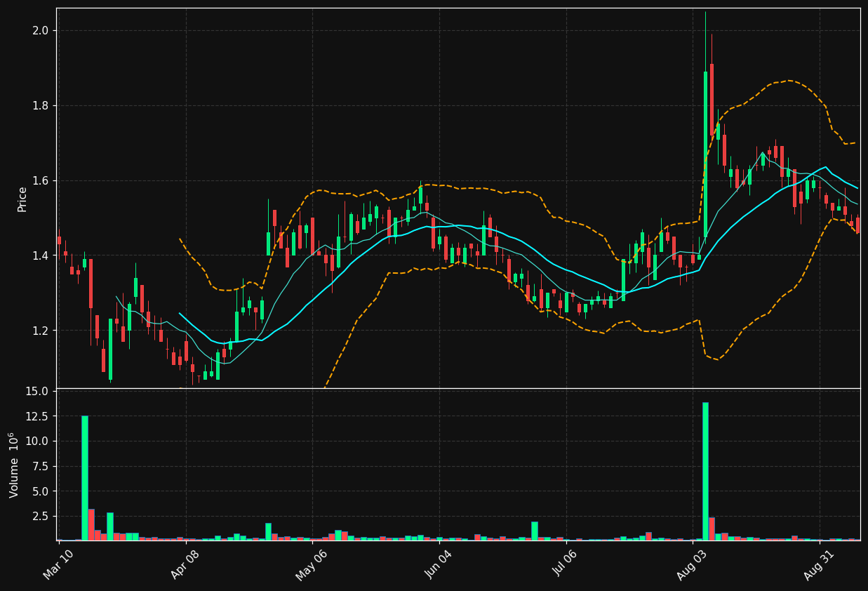The image size is (868, 591).
Task: Click the tall green volume bar in mid-March
Action: [85, 478]
